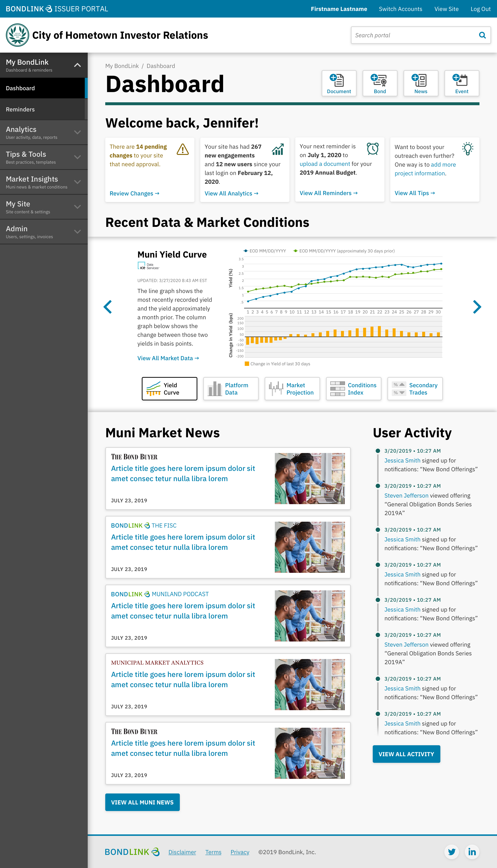Click the orange Change in Yield legend swatch

coord(247,364)
